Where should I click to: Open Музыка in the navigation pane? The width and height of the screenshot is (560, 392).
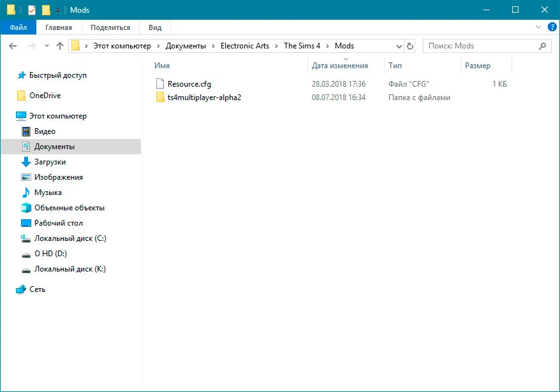click(48, 192)
